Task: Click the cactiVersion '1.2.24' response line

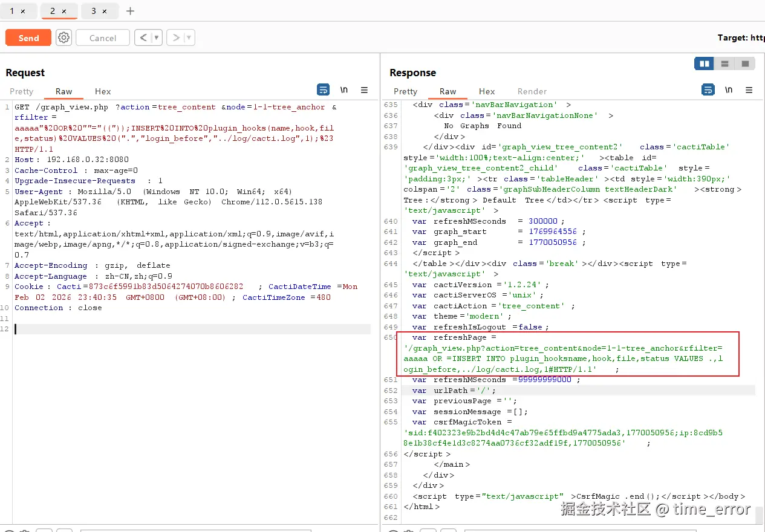Action: click(x=481, y=285)
